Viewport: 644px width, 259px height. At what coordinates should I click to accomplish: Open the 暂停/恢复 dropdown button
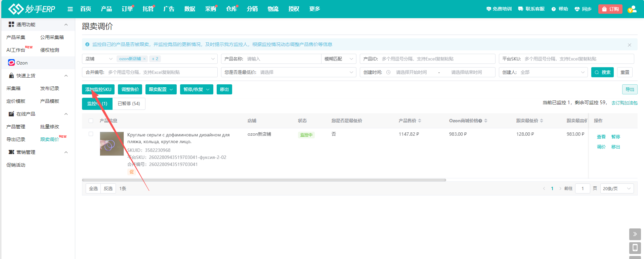197,89
